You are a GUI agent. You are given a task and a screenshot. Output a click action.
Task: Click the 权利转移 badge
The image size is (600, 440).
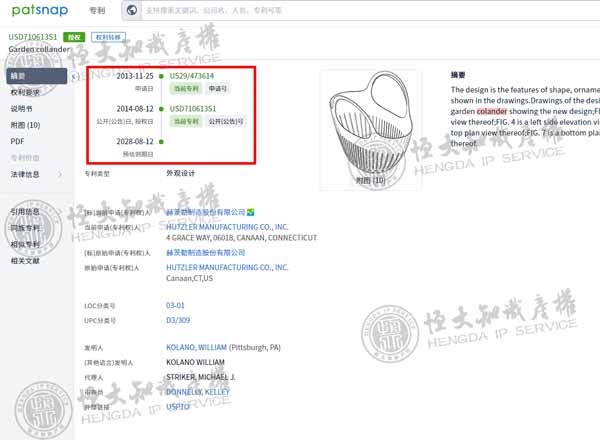point(108,37)
